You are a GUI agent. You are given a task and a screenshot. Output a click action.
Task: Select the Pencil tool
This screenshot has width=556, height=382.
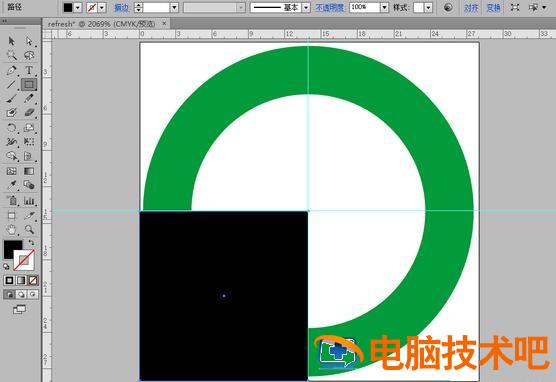pos(29,99)
